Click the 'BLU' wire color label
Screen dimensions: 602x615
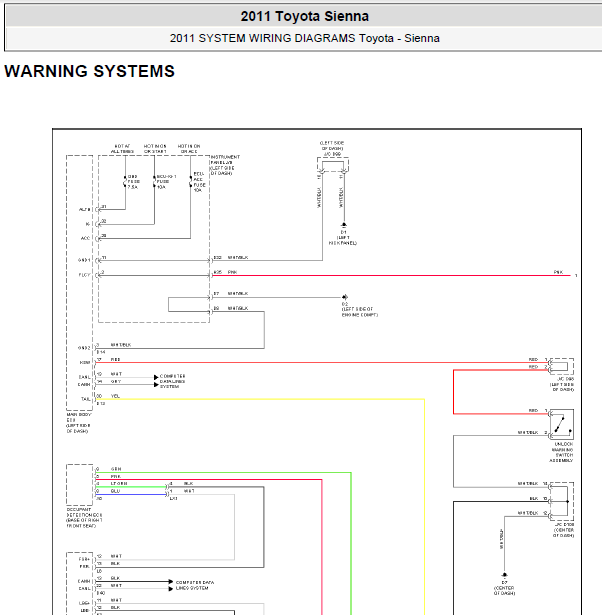(x=115, y=491)
